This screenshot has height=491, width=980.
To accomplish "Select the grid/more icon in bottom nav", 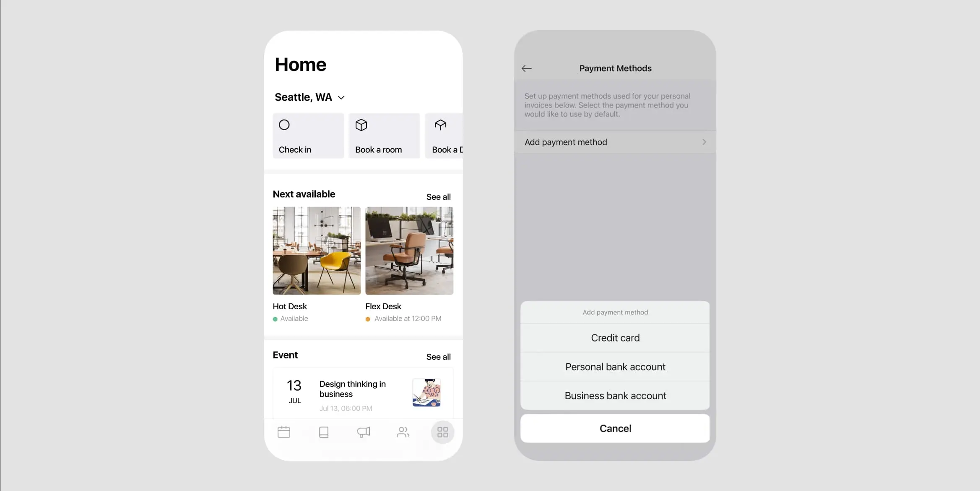I will coord(442,432).
